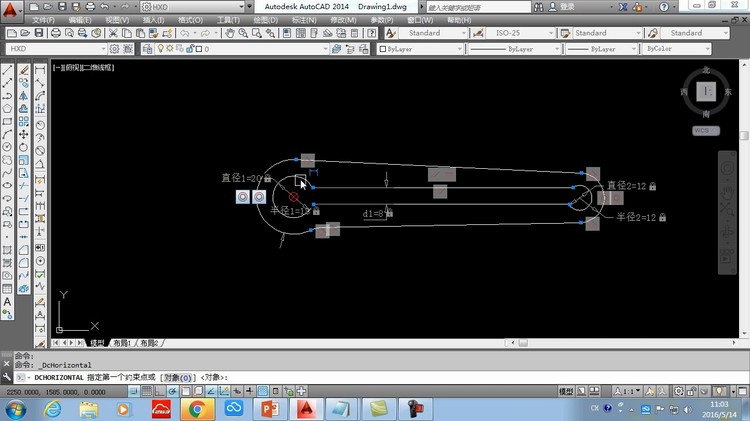Activate Zoom Realtime magnifier tool
This screenshot has width=750, height=421.
click(243, 33)
